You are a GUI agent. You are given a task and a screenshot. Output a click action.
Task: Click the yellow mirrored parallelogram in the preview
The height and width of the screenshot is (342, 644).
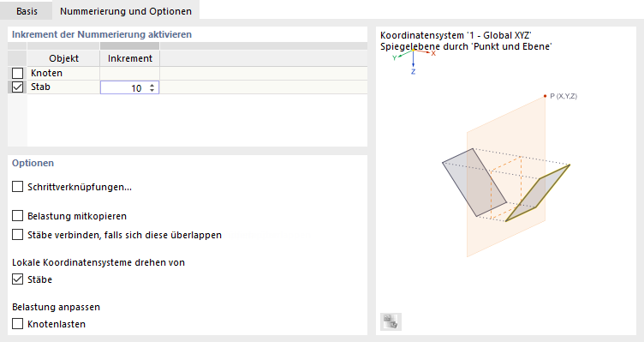pyautogui.click(x=538, y=193)
